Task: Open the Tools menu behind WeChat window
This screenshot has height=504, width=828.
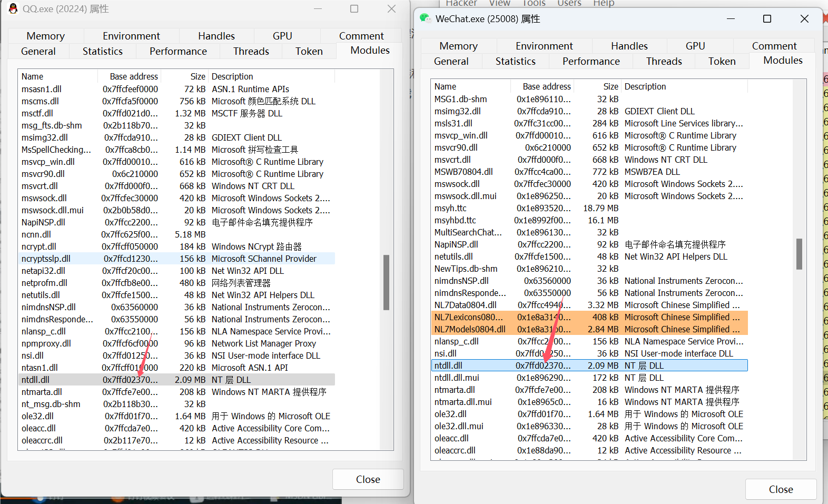Action: point(534,3)
